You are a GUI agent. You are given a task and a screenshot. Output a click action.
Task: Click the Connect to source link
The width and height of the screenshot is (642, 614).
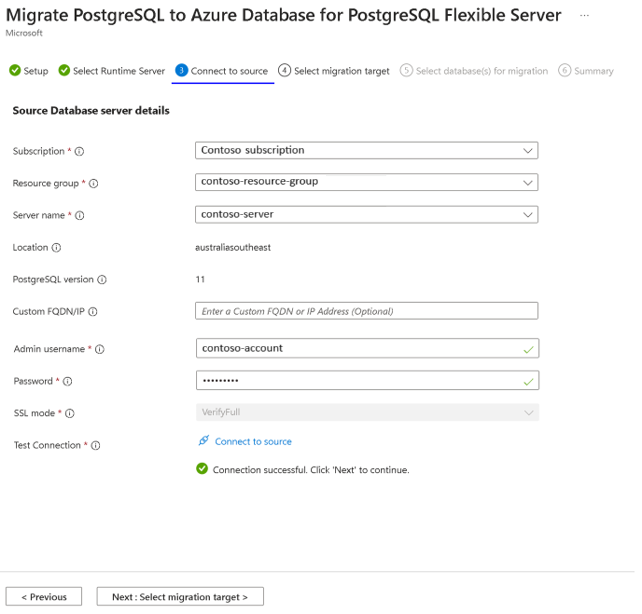[252, 441]
